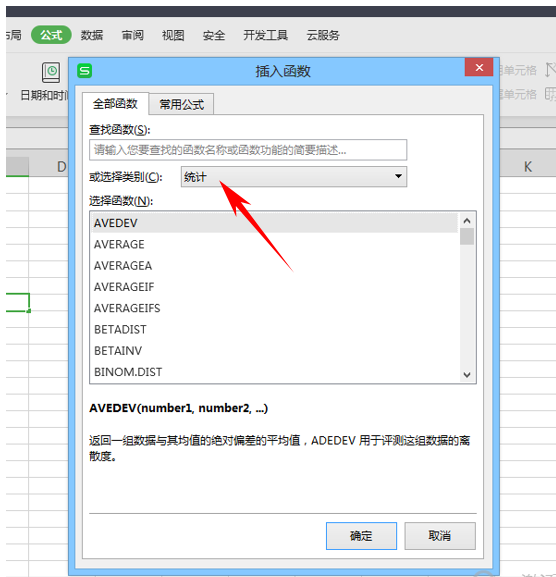556x577 pixels.
Task: Select the 全部函数 tab
Action: coord(115,104)
